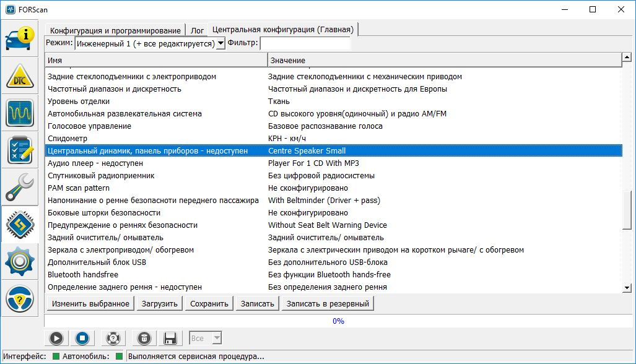The width and height of the screenshot is (636, 364).
Task: Open the DTC trouble codes section
Action: tap(19, 76)
